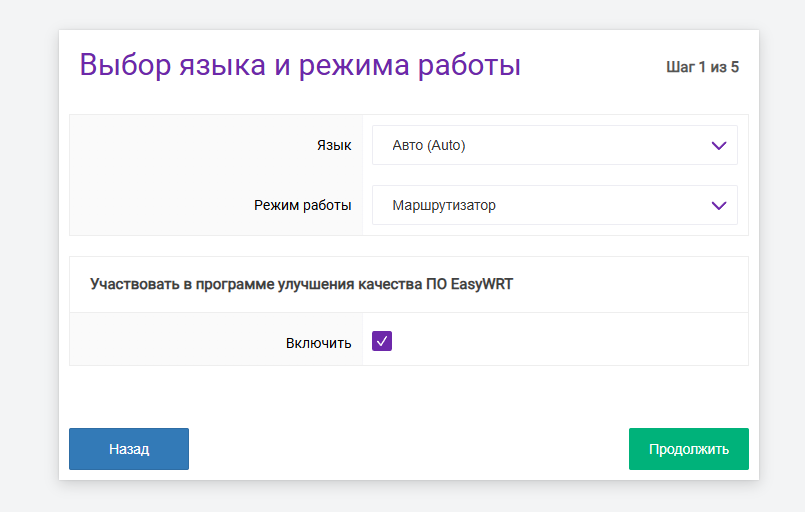Click the Включить label text
The height and width of the screenshot is (512, 805).
coord(318,343)
